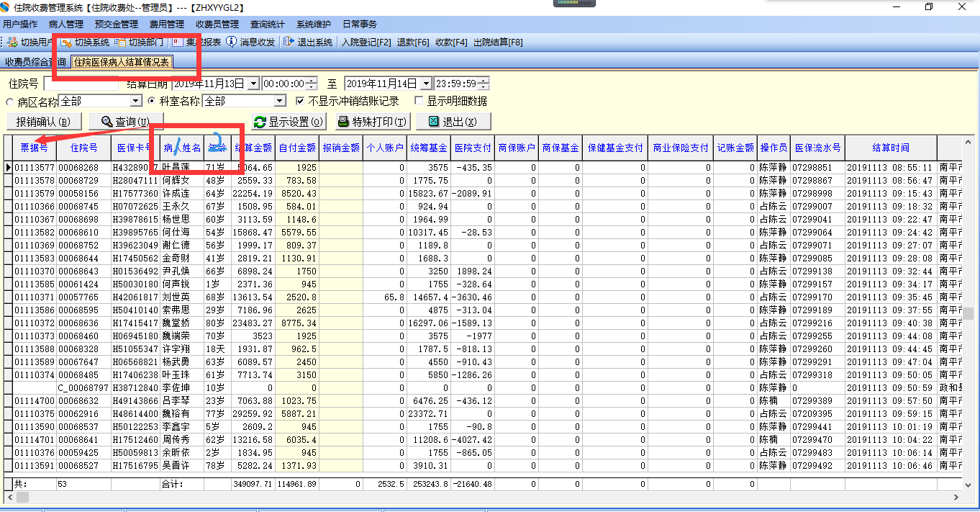
Task: Click the 住院号 cell C_00068797
Action: tap(83, 388)
